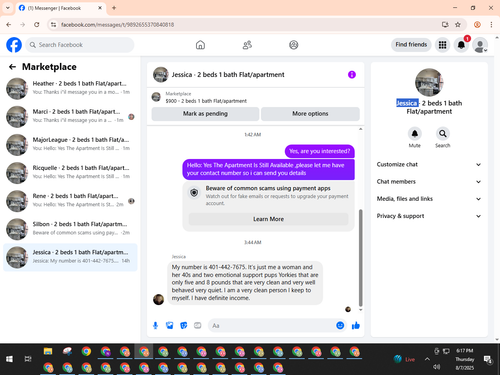Send a thumbs-up like
The image size is (500, 375).
pyautogui.click(x=356, y=325)
